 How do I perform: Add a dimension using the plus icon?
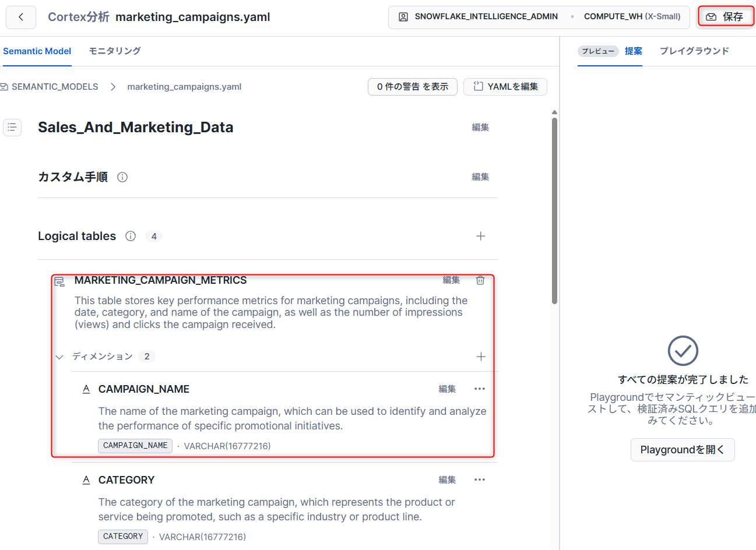tap(480, 357)
